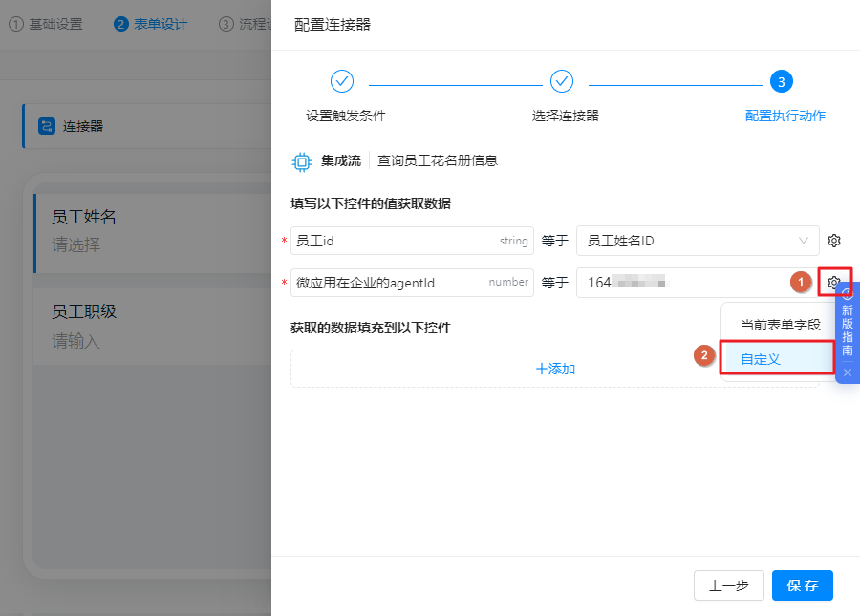Close the 新版指南 side flag

click(848, 371)
